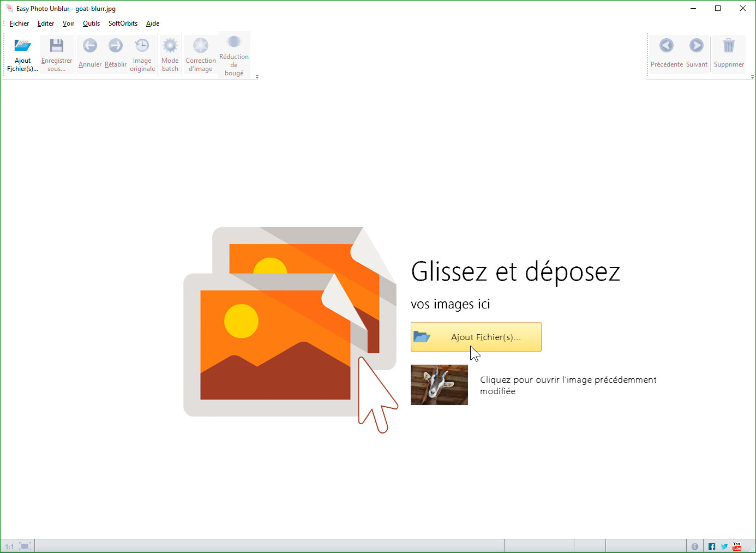
Task: Click the app icon in title bar
Action: point(9,8)
